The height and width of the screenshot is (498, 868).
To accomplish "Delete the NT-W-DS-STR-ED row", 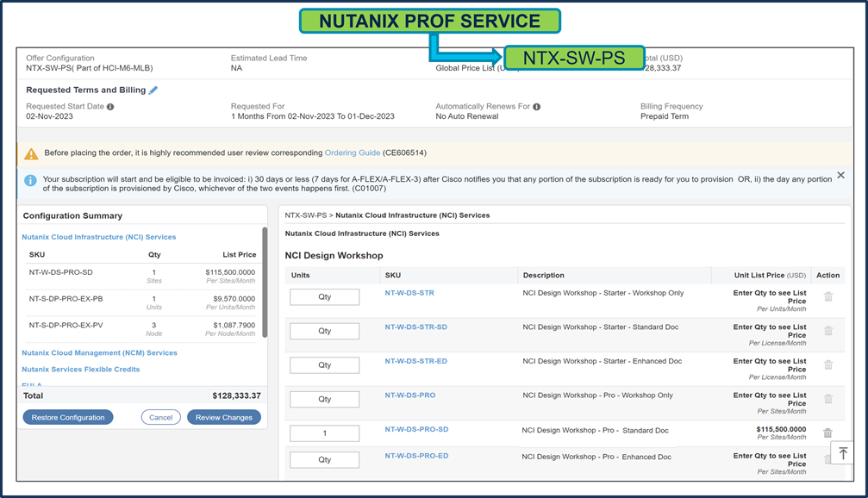I will tap(828, 364).
